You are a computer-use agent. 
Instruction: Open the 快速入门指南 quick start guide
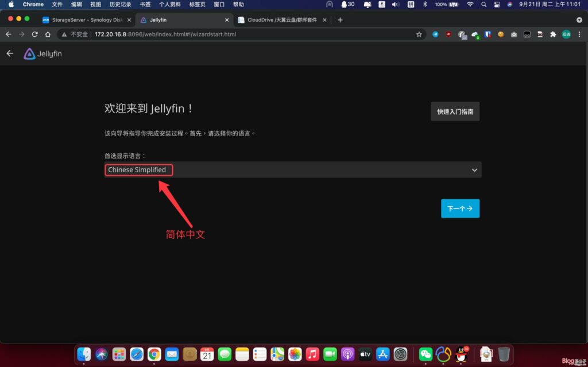pyautogui.click(x=455, y=111)
